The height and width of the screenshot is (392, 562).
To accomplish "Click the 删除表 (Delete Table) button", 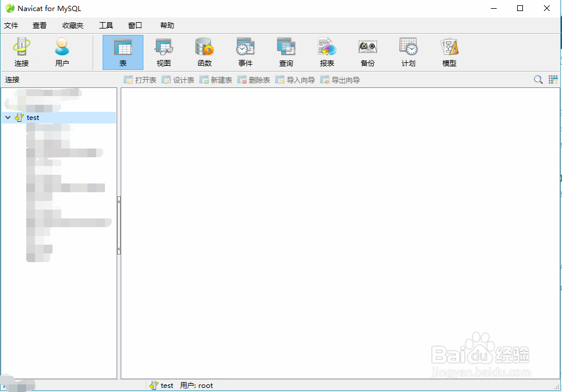I will (254, 80).
